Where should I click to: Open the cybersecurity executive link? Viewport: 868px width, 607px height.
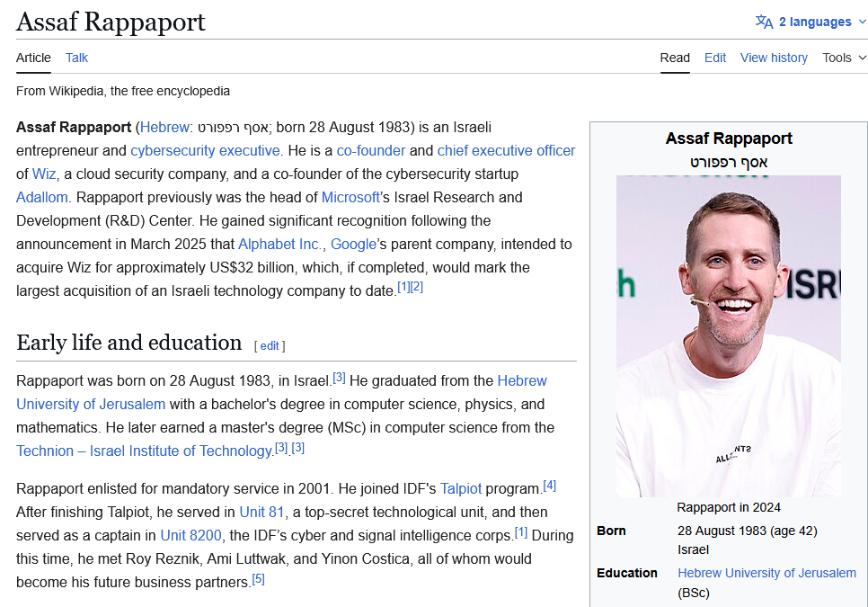coord(205,151)
